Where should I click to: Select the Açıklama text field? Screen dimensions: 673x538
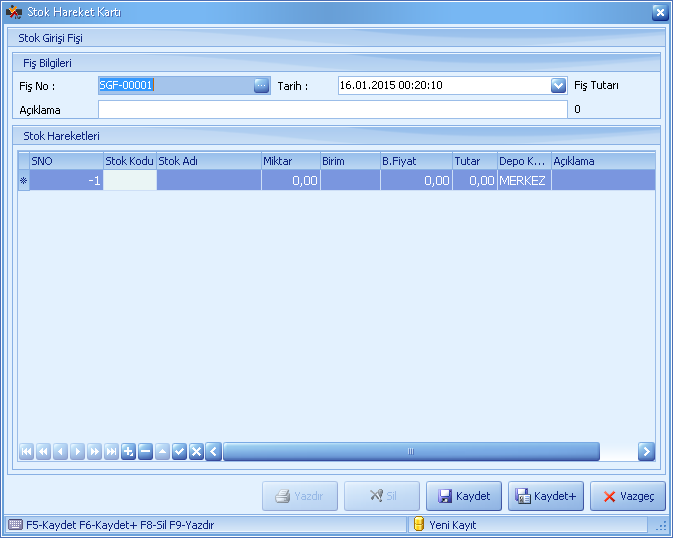(x=332, y=109)
